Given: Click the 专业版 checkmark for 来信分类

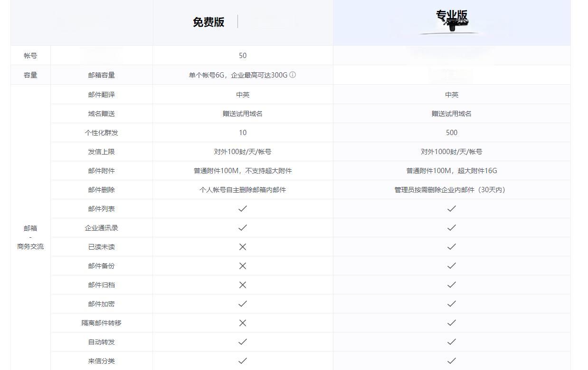Looking at the screenshot, I should pos(452,361).
